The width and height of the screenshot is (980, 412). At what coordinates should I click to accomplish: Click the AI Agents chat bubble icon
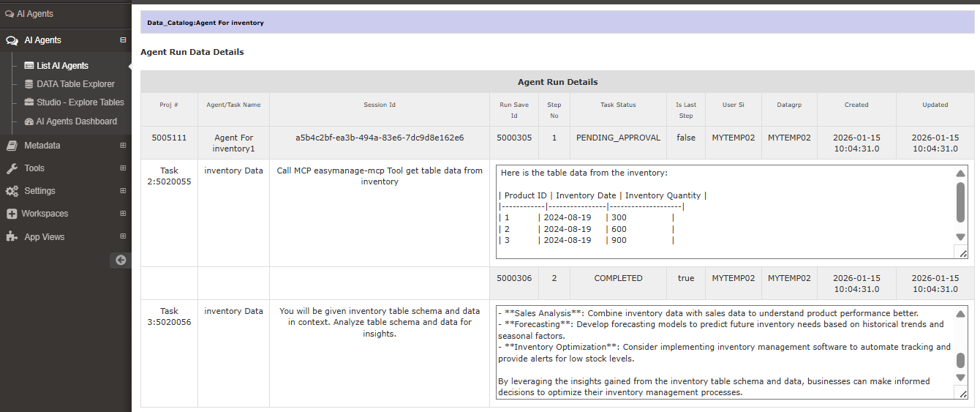pyautogui.click(x=12, y=40)
